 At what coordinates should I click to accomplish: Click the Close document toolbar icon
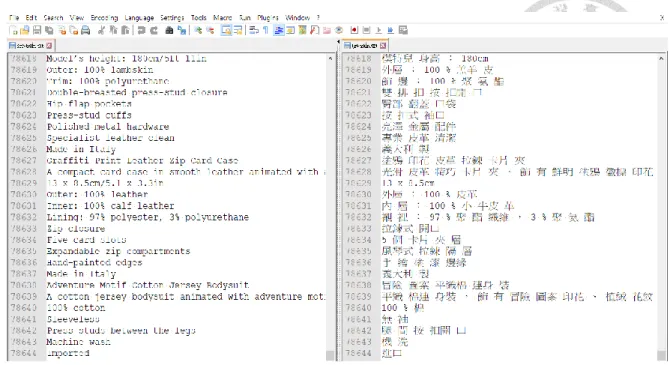click(x=62, y=30)
